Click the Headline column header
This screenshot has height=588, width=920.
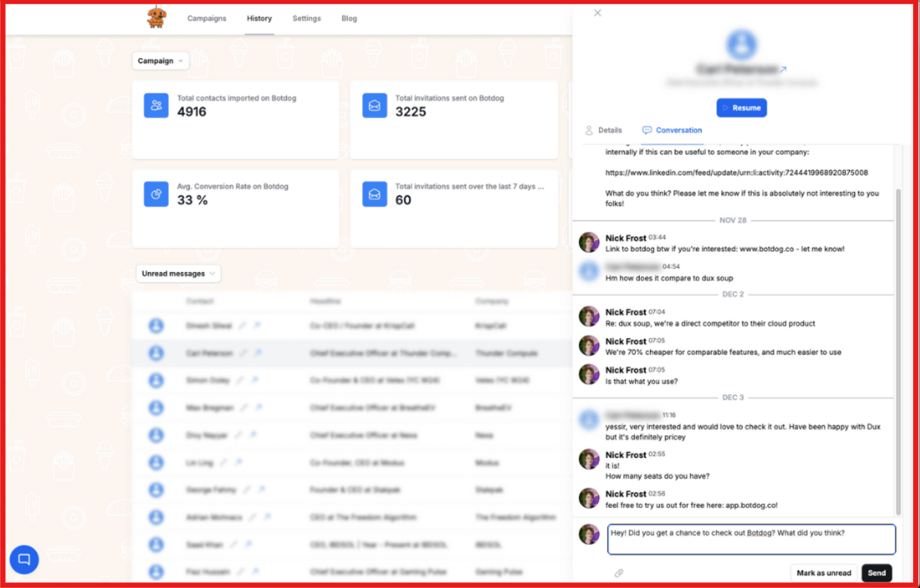pyautogui.click(x=325, y=301)
